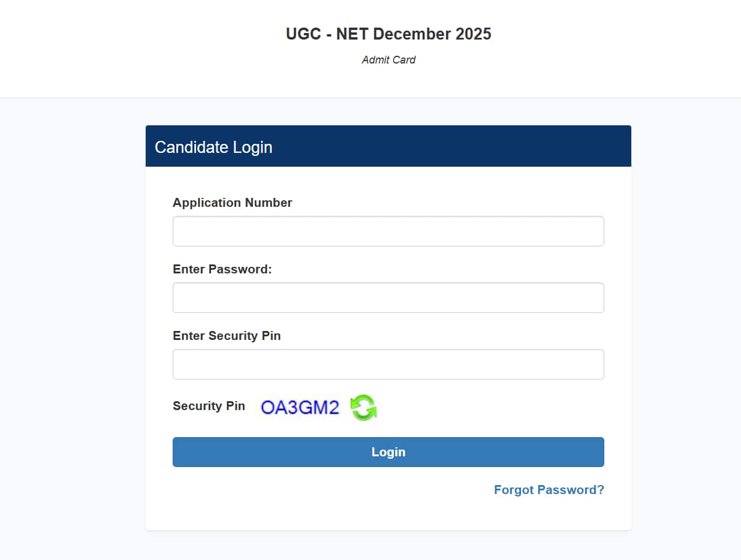
Task: Click inside the Application Number field
Action: [x=388, y=231]
